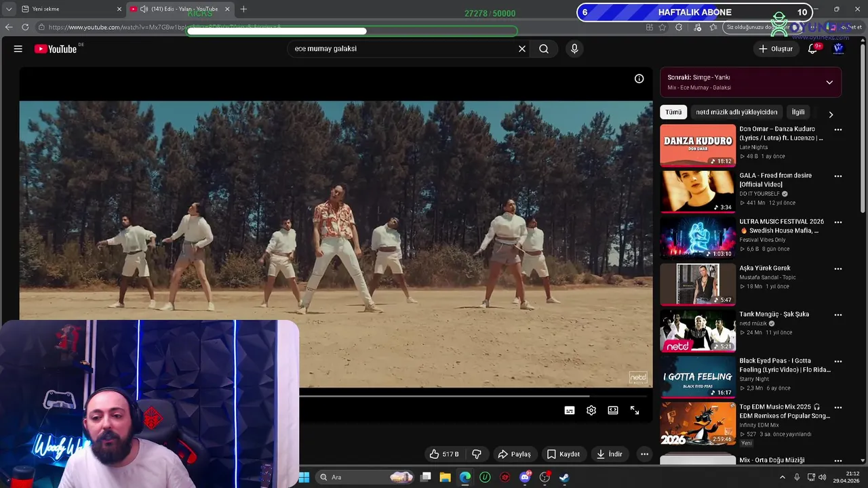Click the İndir download button

coord(609,454)
